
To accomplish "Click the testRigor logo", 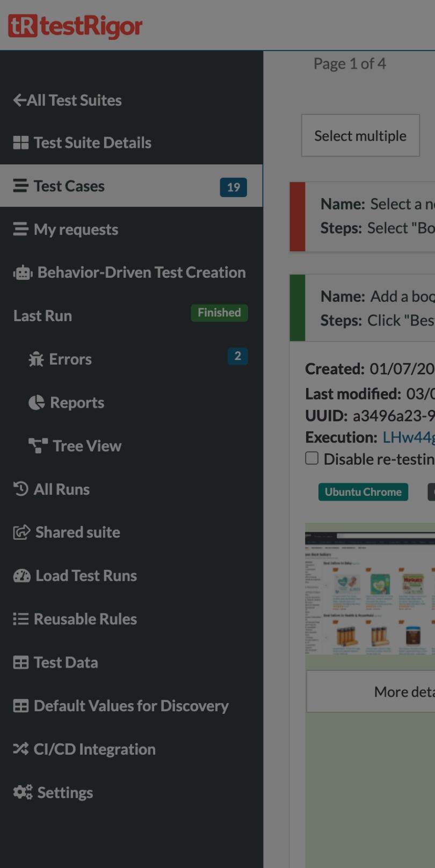I will [75, 26].
